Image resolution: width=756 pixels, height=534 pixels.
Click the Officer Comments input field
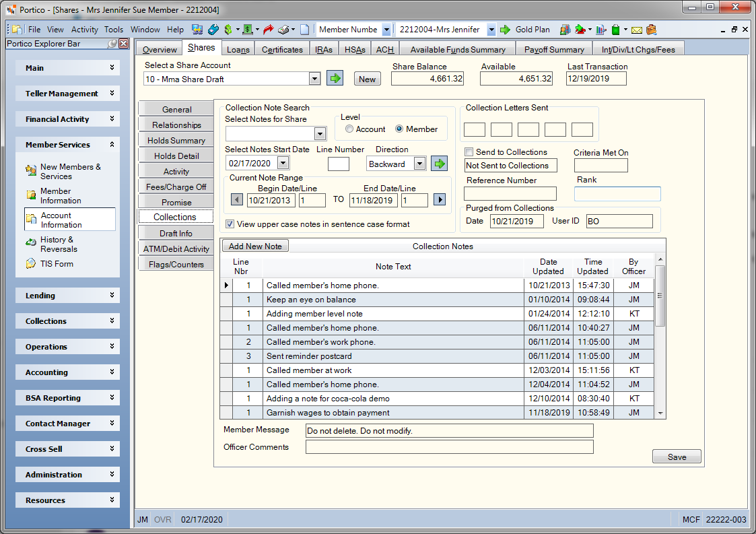pyautogui.click(x=449, y=446)
